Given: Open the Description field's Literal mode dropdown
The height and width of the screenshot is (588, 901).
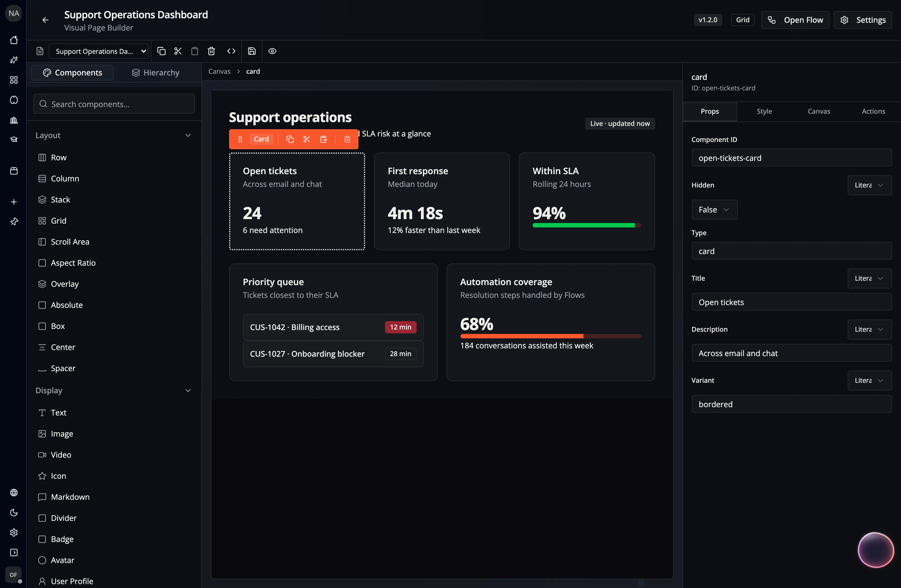Looking at the screenshot, I should click(x=870, y=330).
